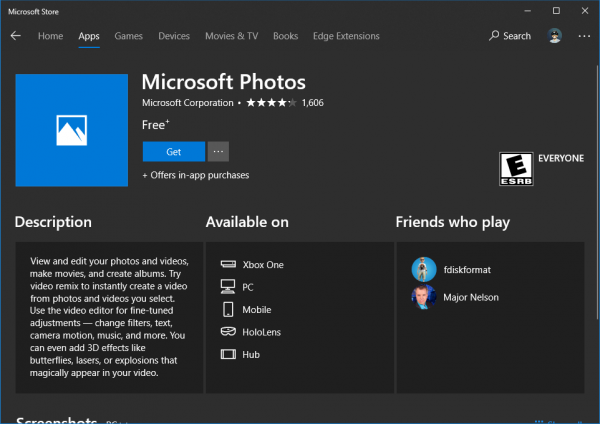Select Major Nelson friend avatar
The width and height of the screenshot is (600, 424).
point(423,297)
